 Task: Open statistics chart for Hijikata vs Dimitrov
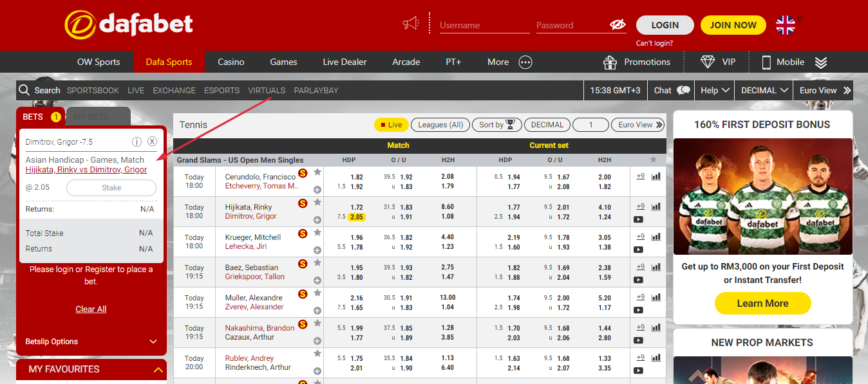click(x=656, y=206)
